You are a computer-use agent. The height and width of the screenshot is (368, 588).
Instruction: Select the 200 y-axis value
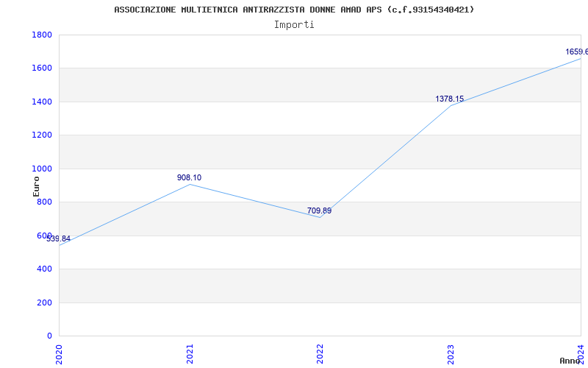pyautogui.click(x=45, y=302)
